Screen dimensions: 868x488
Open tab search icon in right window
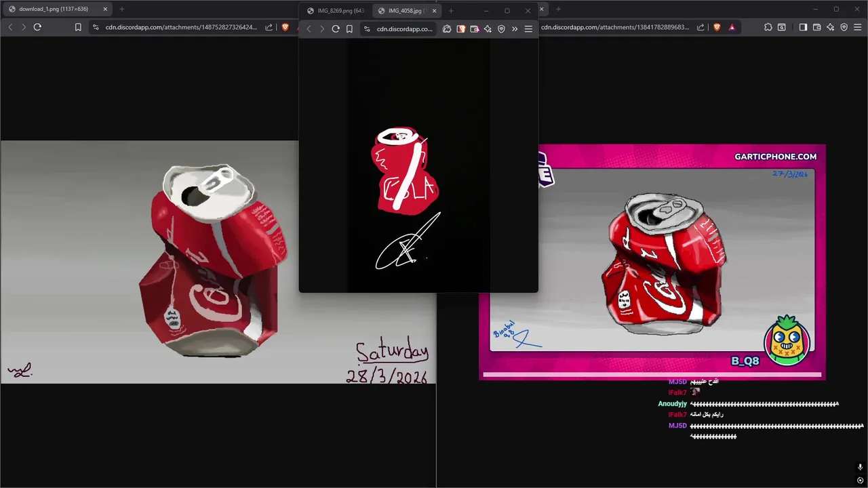(782, 27)
